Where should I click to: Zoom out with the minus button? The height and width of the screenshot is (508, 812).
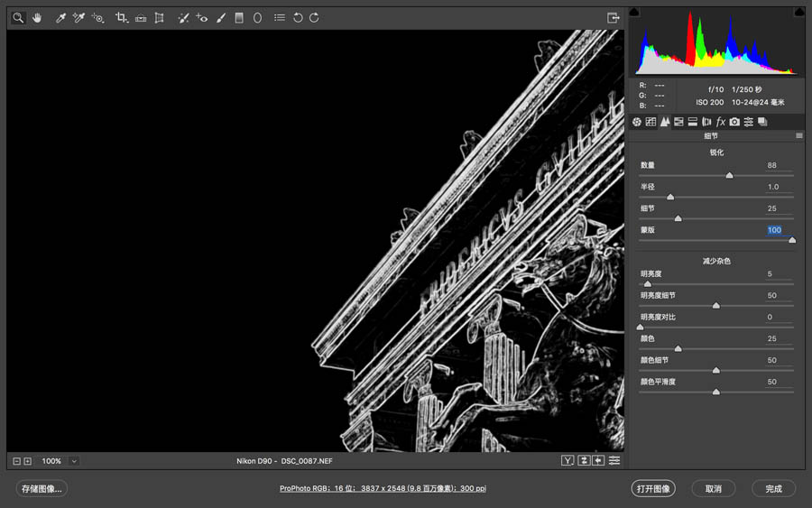click(16, 461)
